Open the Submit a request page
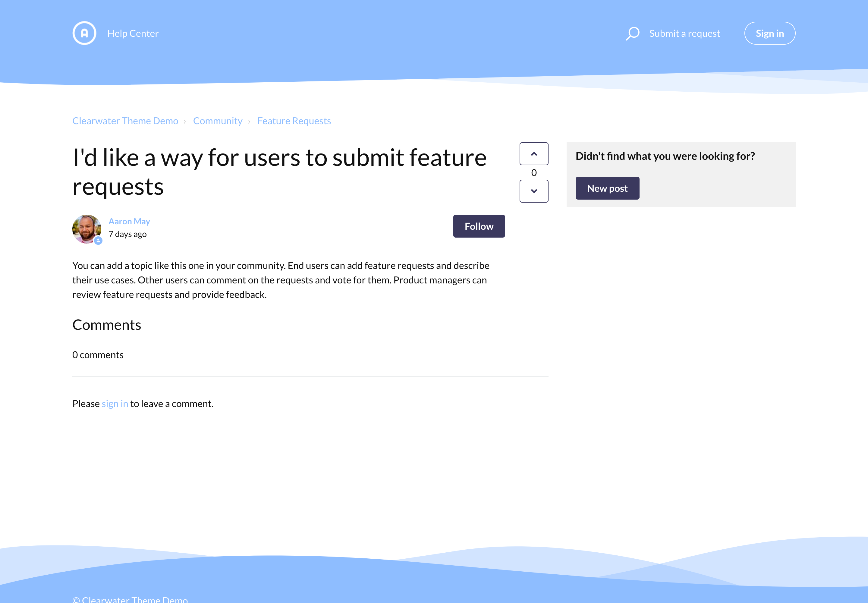The image size is (868, 603). (x=684, y=33)
